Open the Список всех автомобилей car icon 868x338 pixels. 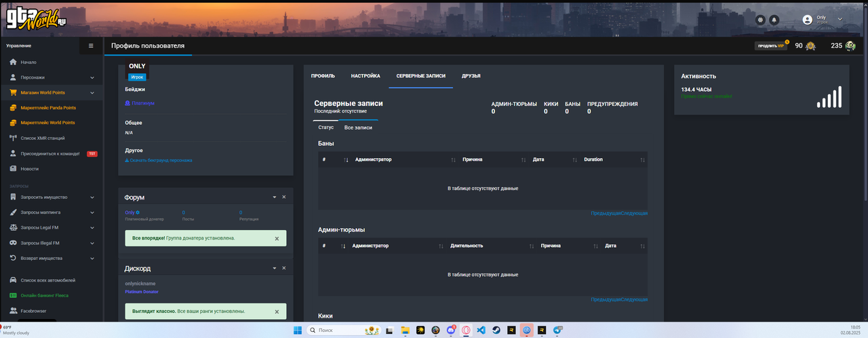click(x=13, y=280)
